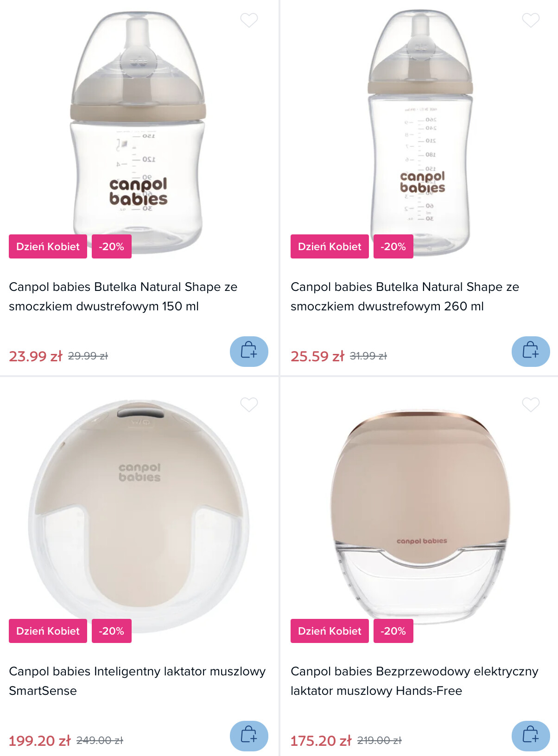This screenshot has height=756, width=558.
Task: Click Dzień Kobiet badge on 150 ml bottle
Action: click(x=48, y=246)
